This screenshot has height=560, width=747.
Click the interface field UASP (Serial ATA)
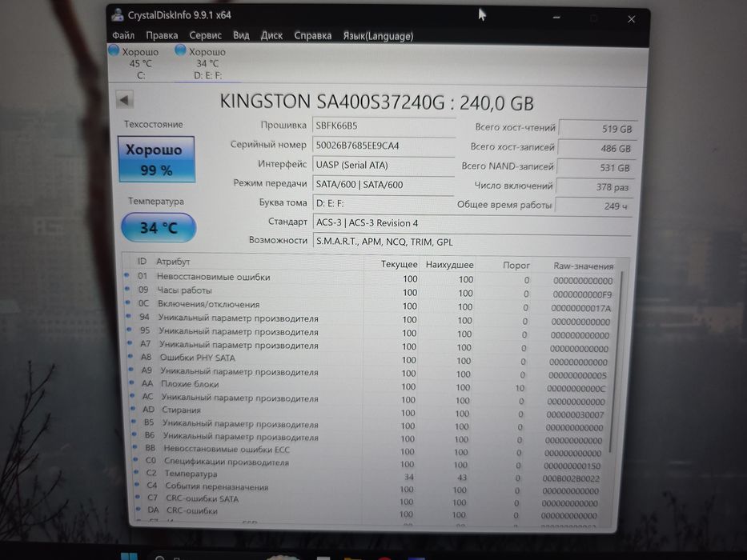pos(384,165)
